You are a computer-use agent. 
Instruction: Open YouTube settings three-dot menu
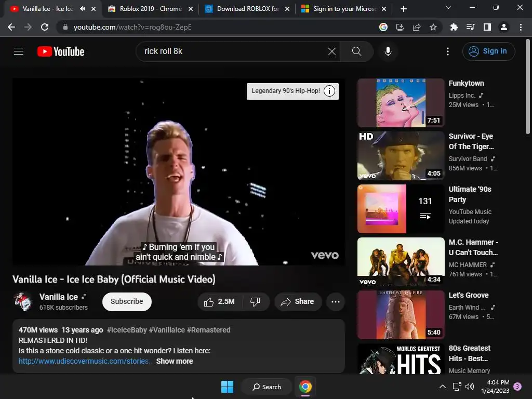(448, 51)
